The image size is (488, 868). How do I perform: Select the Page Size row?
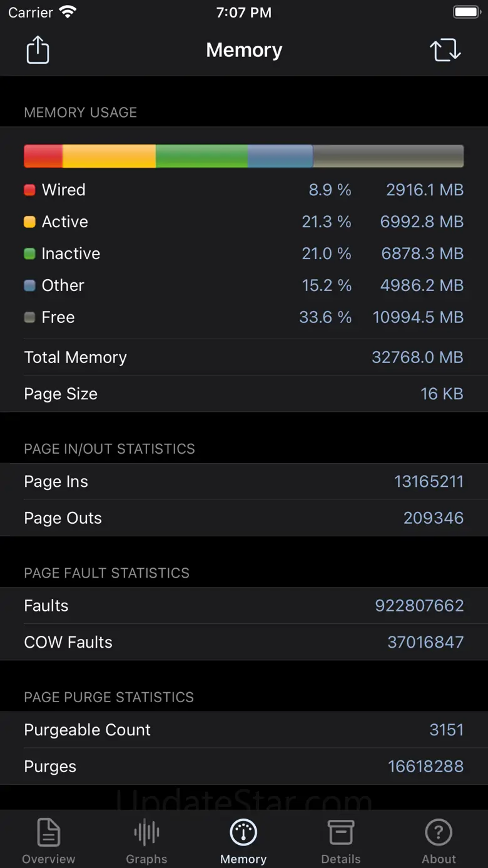243,394
